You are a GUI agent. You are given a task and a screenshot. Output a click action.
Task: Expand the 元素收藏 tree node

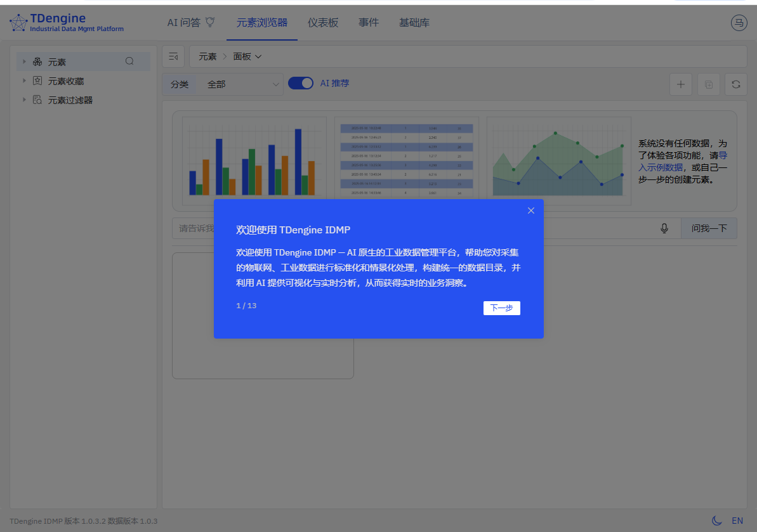(24, 81)
